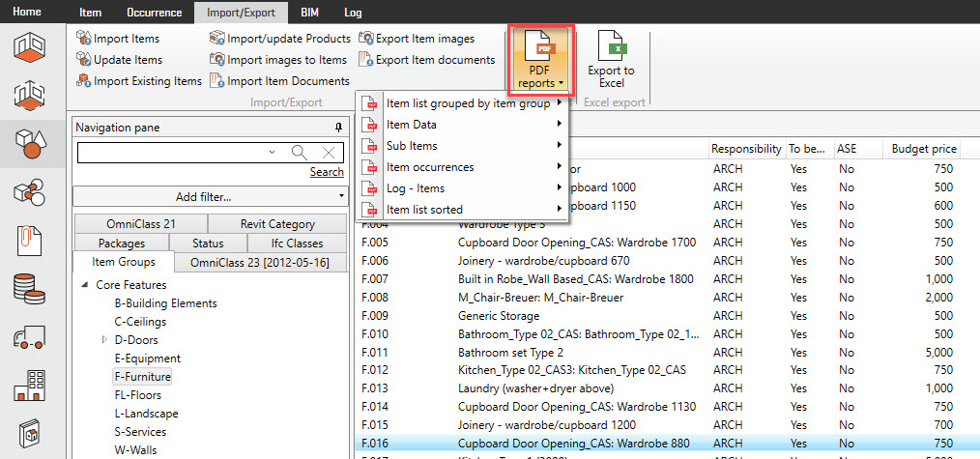
Task: Pin the Navigation pane
Action: click(x=337, y=128)
